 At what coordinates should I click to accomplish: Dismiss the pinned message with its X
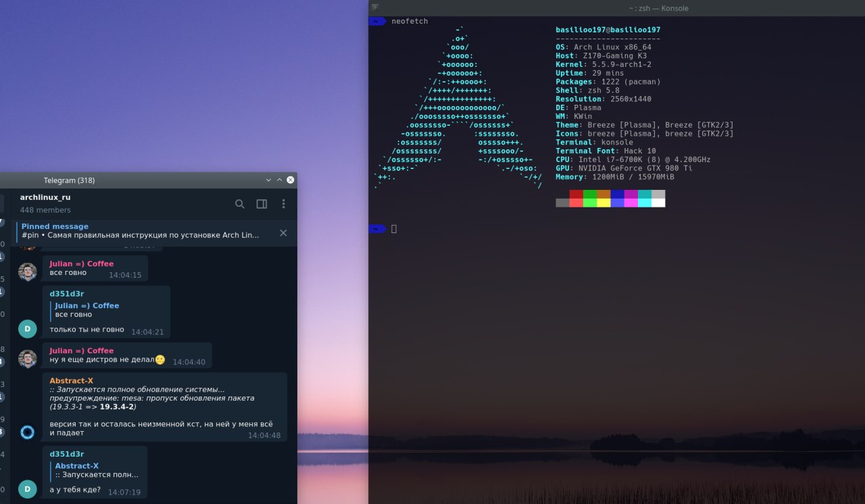coord(283,233)
